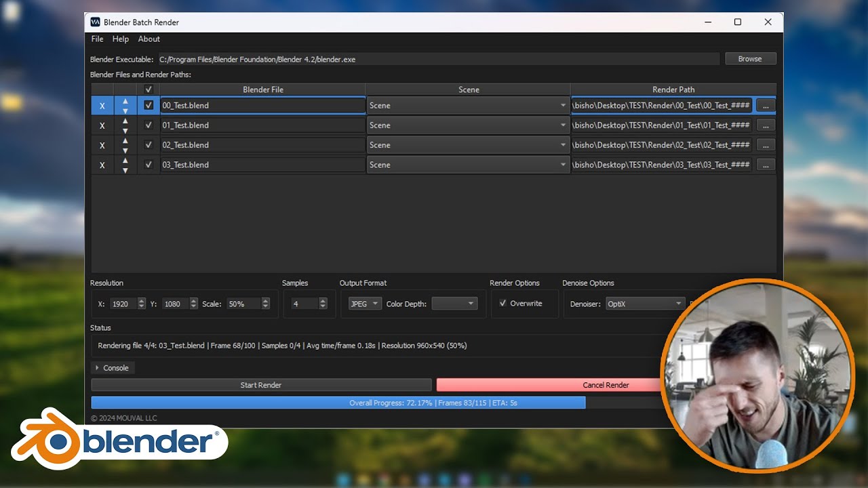Screen dimensions: 868x488
Task: Move 01_Test.blend up using its up arrow
Action: click(125, 121)
